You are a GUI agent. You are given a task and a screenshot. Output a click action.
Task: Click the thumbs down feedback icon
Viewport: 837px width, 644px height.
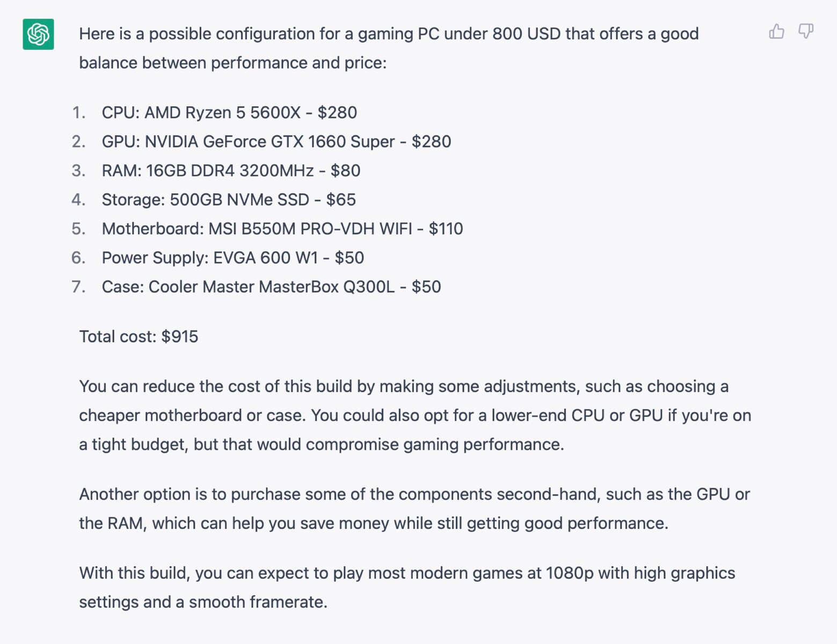click(805, 32)
